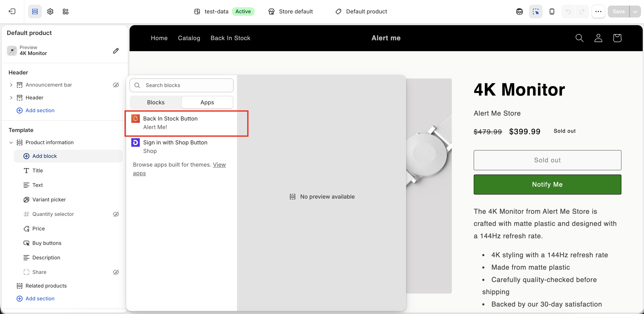Click the storefront search magnifier icon
This screenshot has width=644, height=314.
click(579, 38)
